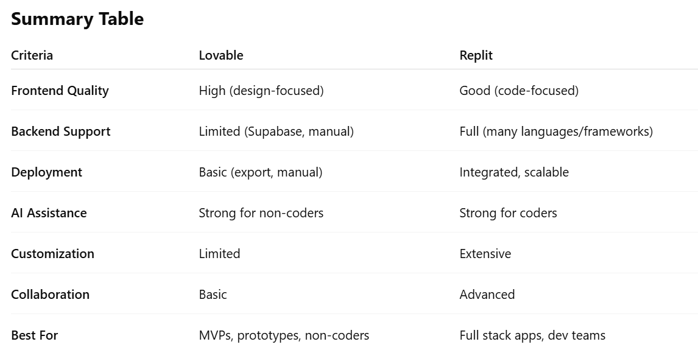Click the Basic (export, manual) cell

261,173
